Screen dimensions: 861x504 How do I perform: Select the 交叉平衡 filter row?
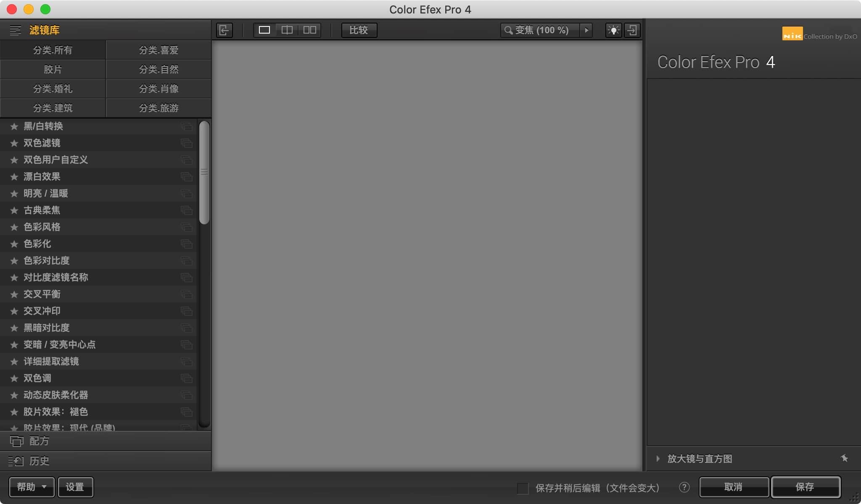pyautogui.click(x=98, y=294)
